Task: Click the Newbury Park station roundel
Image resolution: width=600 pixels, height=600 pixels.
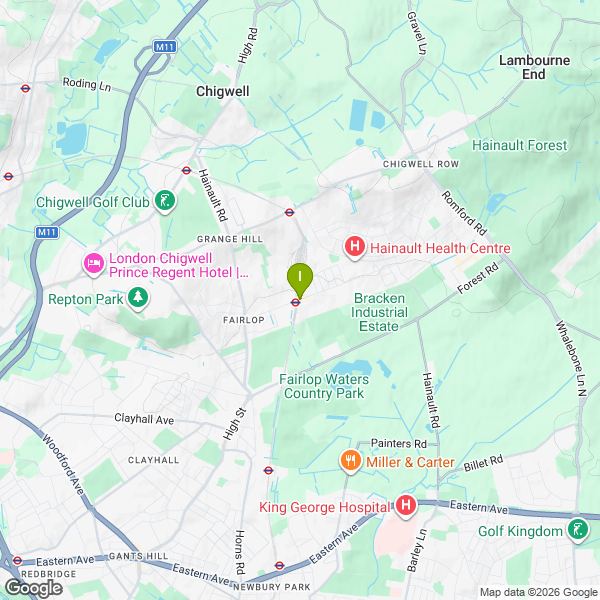Action: click(279, 565)
